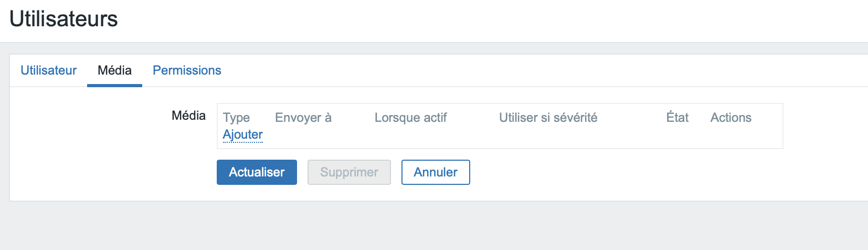
Task: Click the blank tab bar area right of Permissions
Action: coord(525,70)
